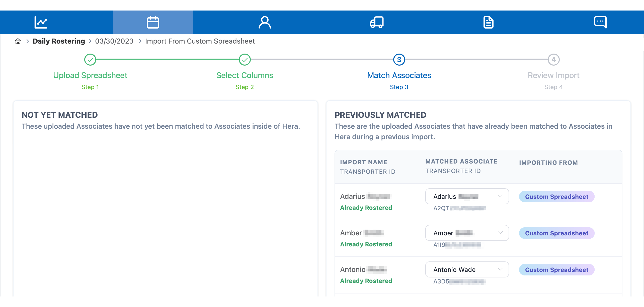
Task: Click Custom Spreadsheet badge for Adarius
Action: [x=556, y=197]
